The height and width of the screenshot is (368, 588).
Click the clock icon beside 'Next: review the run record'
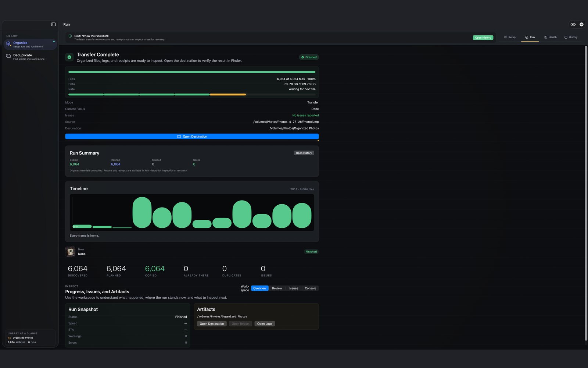(70, 36)
